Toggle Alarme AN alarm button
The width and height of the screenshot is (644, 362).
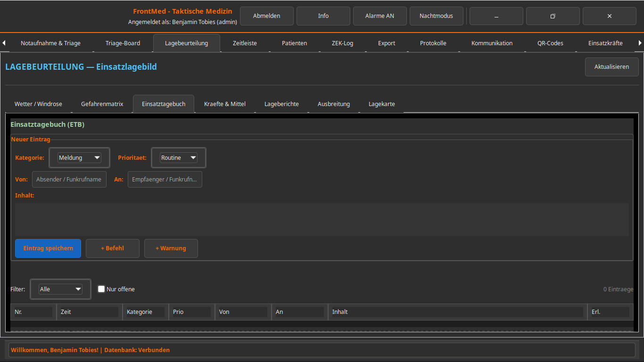pos(380,16)
